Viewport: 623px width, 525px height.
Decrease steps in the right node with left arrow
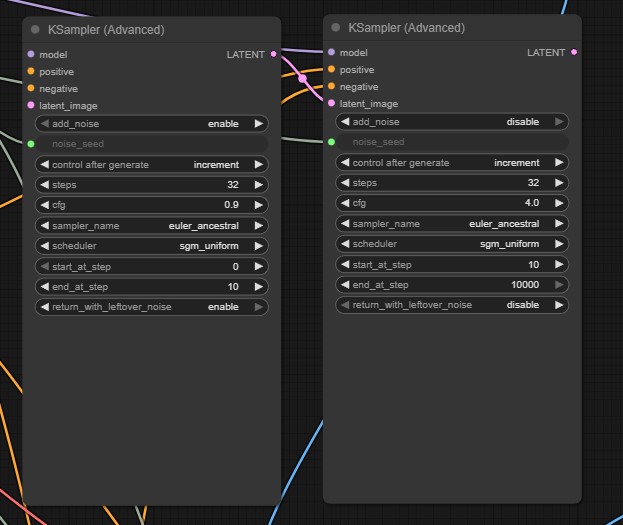tap(345, 183)
